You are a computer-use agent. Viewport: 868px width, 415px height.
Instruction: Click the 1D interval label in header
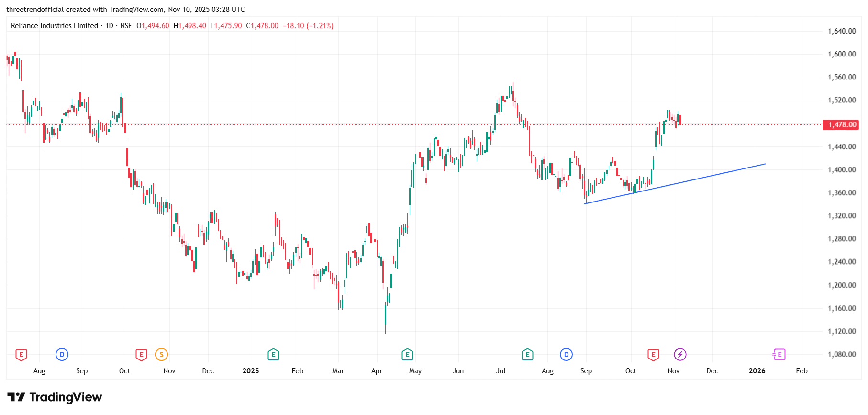(109, 26)
